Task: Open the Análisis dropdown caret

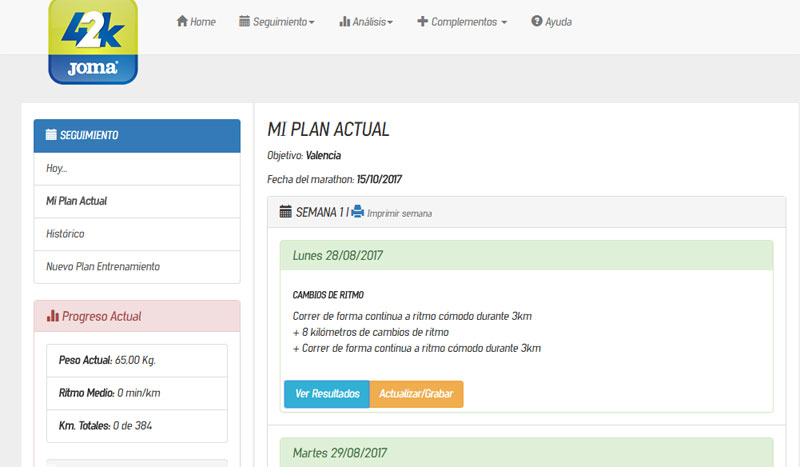Action: [390, 22]
